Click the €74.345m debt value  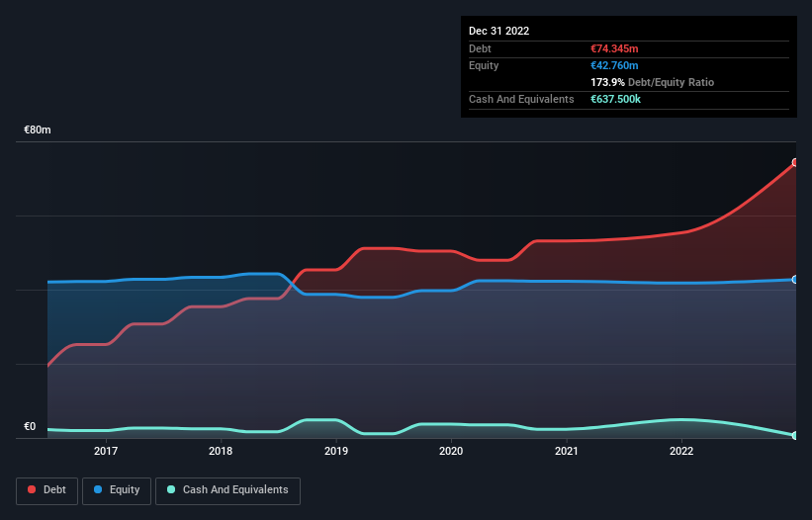coord(614,48)
